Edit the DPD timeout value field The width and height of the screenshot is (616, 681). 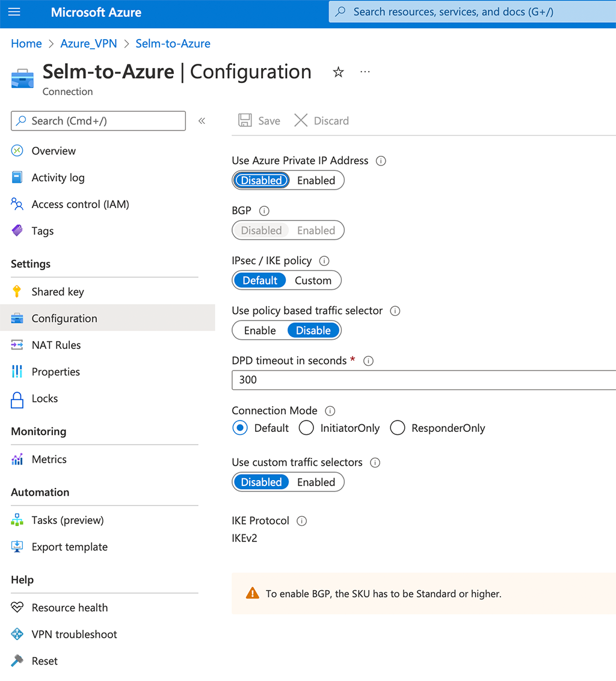[x=361, y=380]
